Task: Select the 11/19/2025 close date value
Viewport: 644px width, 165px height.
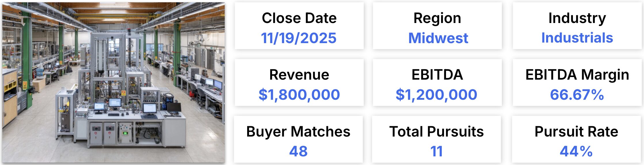Action: pos(299,38)
